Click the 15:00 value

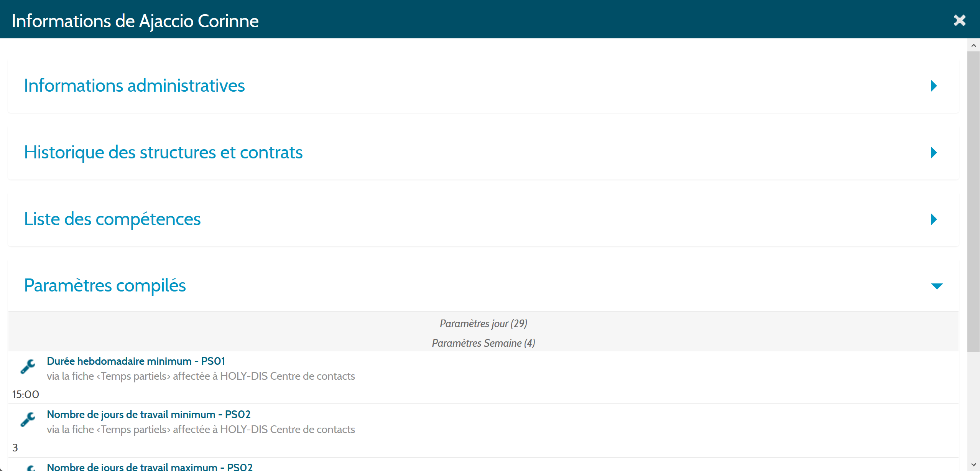point(25,394)
